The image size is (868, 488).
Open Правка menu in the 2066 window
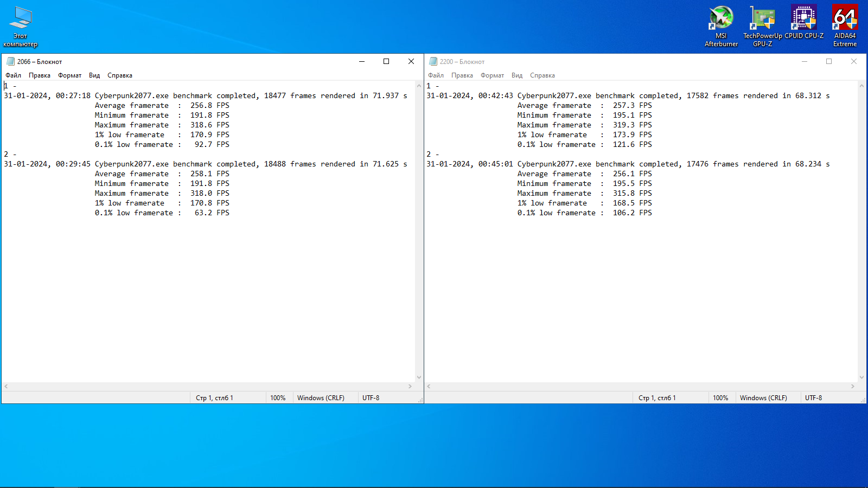(x=40, y=75)
